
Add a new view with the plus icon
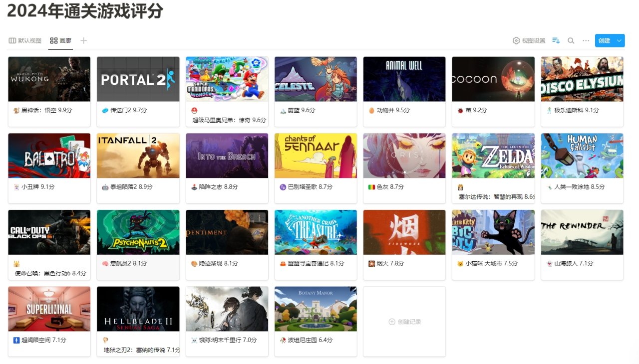pos(84,40)
